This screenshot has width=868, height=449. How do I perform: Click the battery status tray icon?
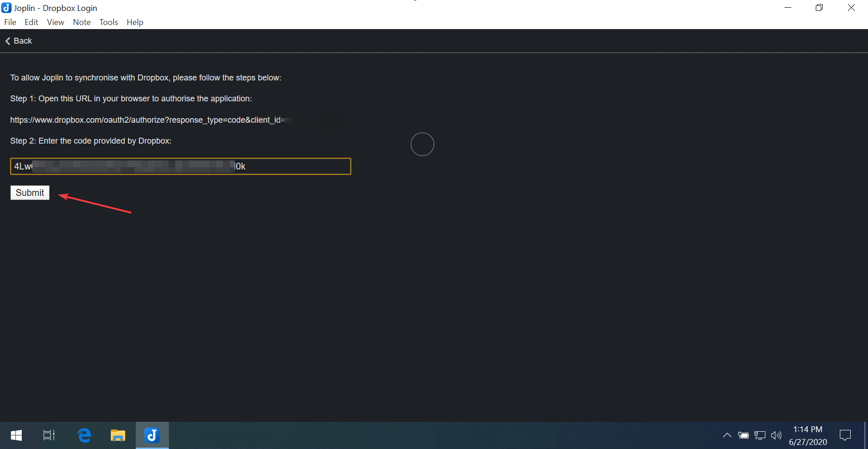(x=744, y=435)
